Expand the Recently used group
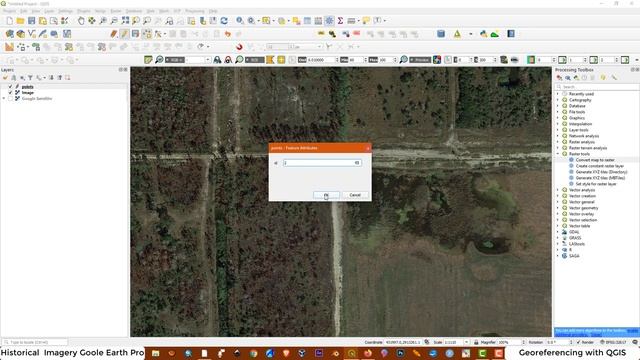Screen dimensions: 640x360 (558, 94)
